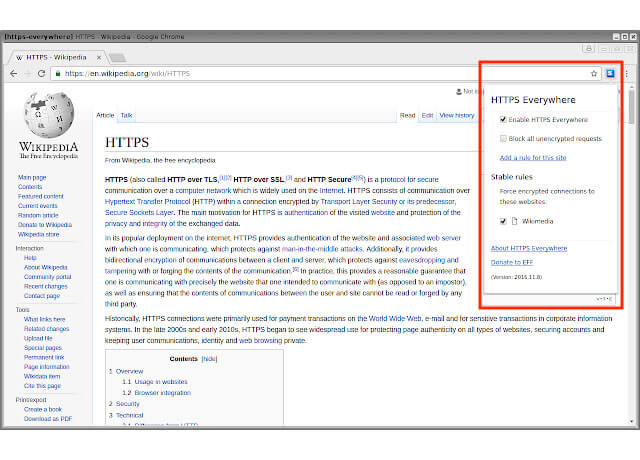Click the Wikipedia globe logo
Image resolution: width=640 pixels, height=460 pixels.
point(43,118)
